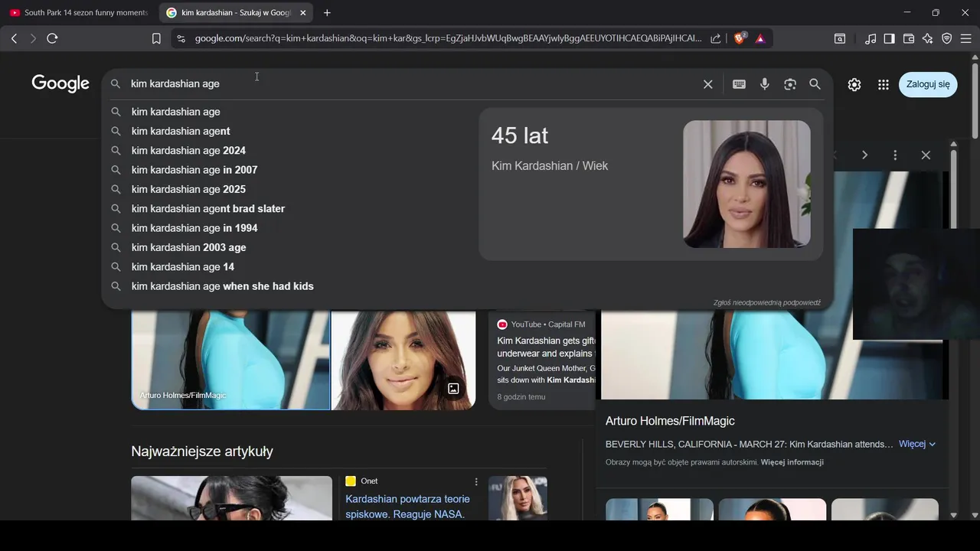Clear the search box with the X
The image size is (980, 551).
tap(708, 84)
